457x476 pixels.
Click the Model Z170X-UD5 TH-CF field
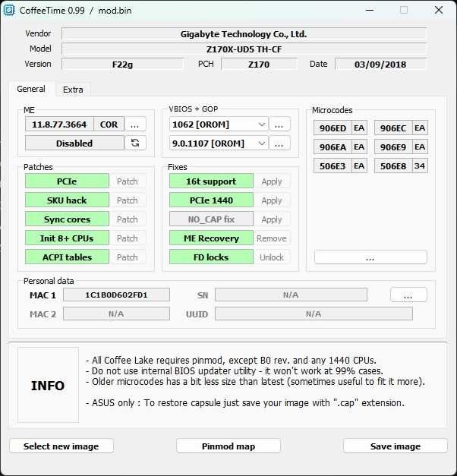244,49
